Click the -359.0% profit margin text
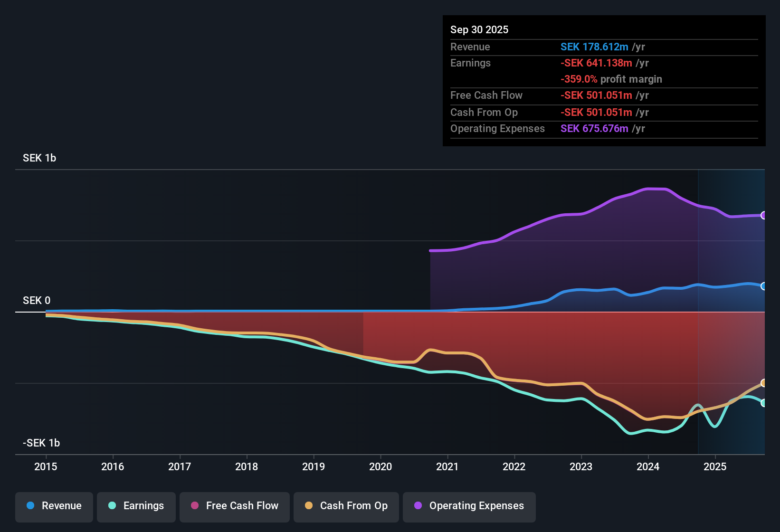This screenshot has height=532, width=780. pyautogui.click(x=611, y=79)
